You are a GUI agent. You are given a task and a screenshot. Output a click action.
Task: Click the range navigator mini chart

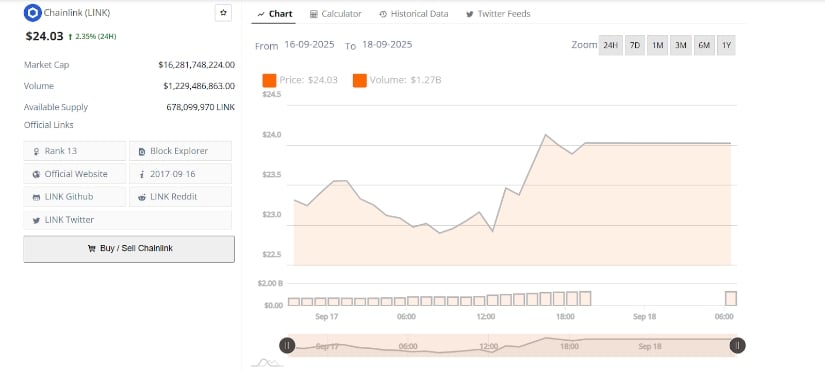[512, 345]
